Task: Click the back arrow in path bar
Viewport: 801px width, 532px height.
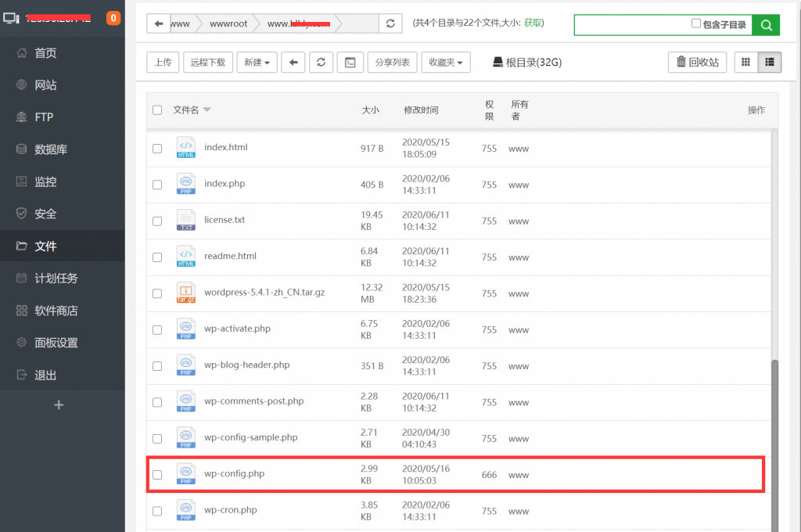Action: tap(158, 23)
